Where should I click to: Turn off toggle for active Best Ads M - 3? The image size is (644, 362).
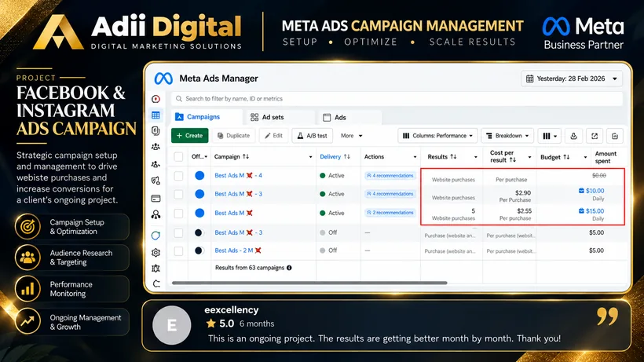coord(199,194)
